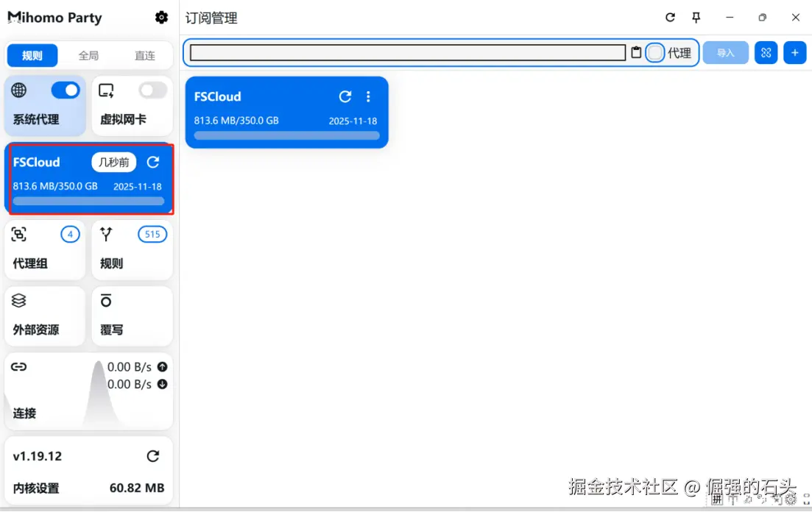
Task: Open the subscription hub grid icon button
Action: tap(766, 53)
